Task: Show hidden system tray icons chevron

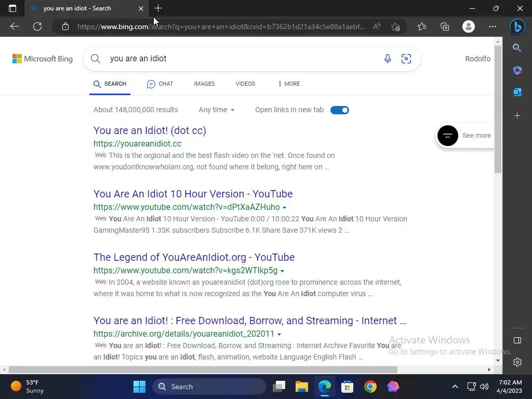Action: coord(455,387)
